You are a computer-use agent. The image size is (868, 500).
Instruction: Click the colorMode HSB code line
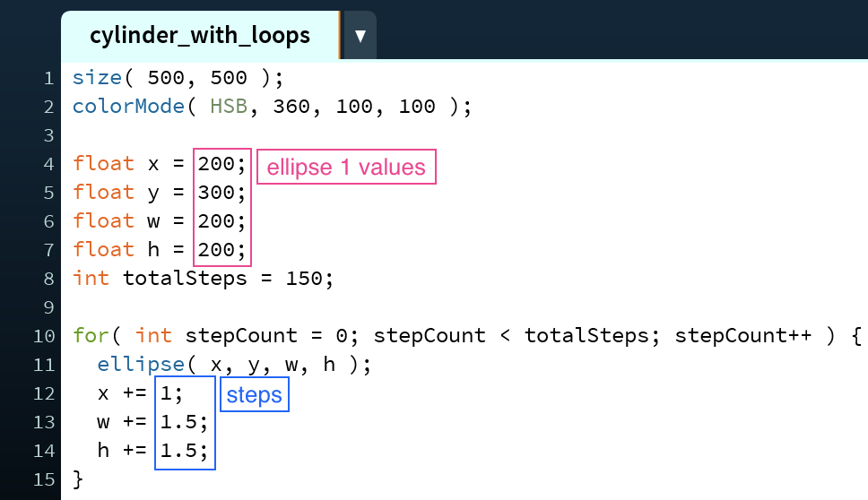pos(272,107)
